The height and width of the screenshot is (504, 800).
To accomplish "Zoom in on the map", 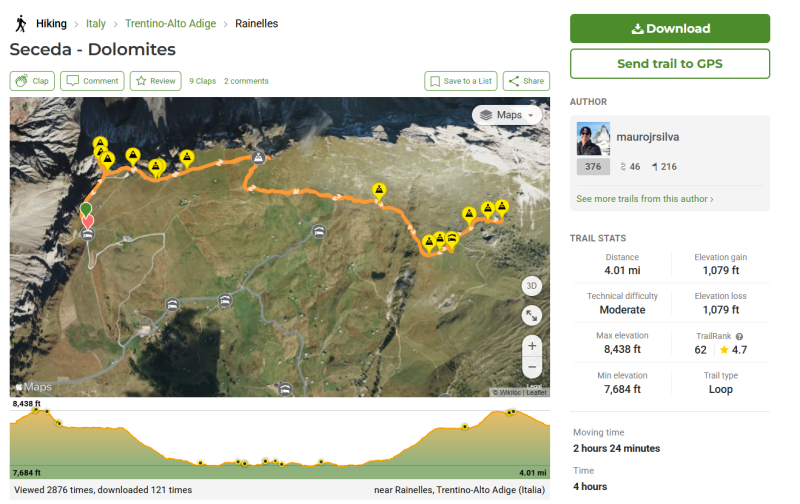I will click(532, 345).
